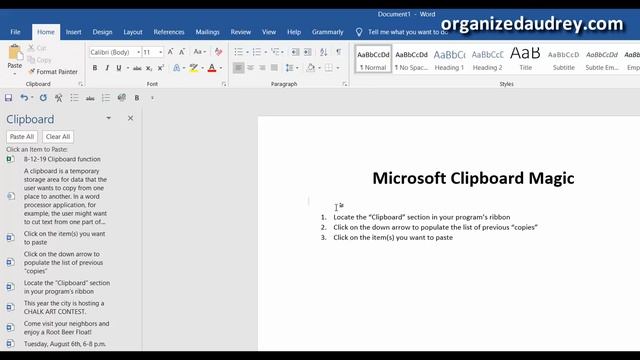Justify the paragraph text
This screenshot has height=360, width=640.
(274, 68)
